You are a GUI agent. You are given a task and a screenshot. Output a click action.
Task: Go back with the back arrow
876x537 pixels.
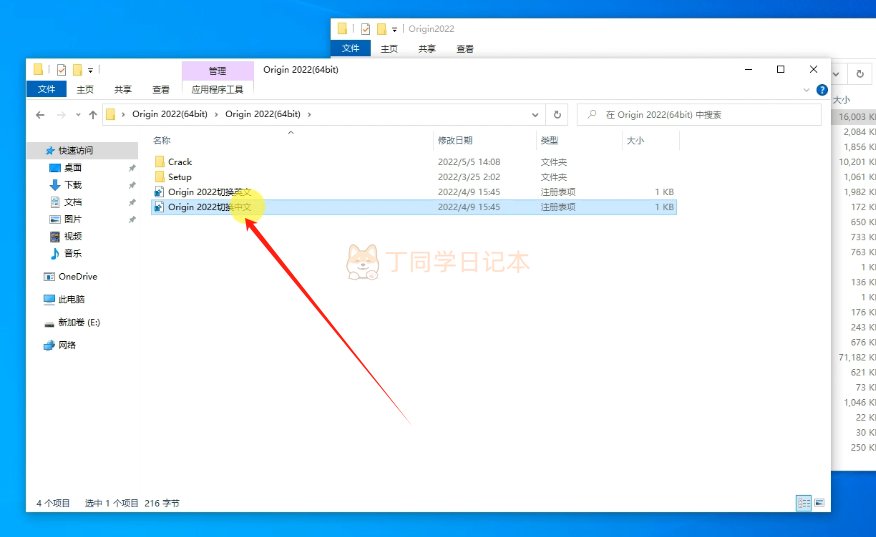point(40,115)
